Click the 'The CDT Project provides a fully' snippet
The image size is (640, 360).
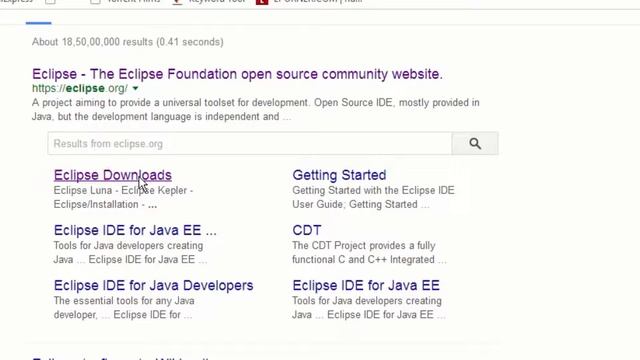(x=364, y=246)
